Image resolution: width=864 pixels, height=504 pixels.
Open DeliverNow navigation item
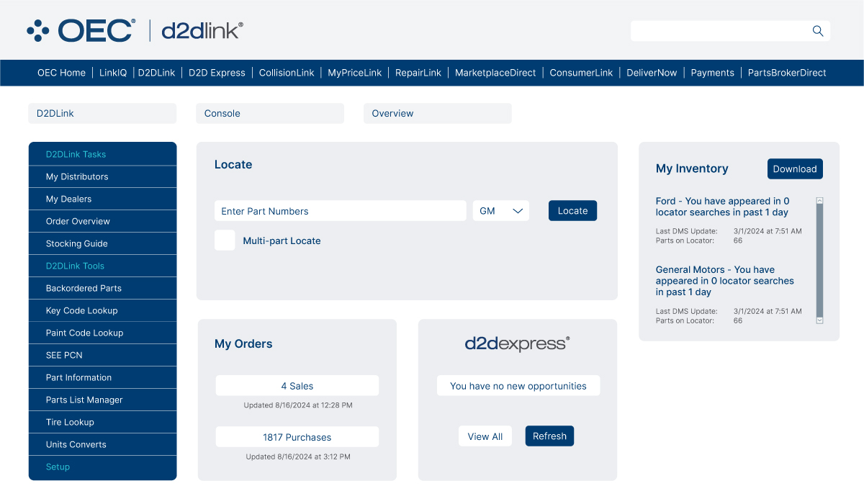[x=652, y=73]
